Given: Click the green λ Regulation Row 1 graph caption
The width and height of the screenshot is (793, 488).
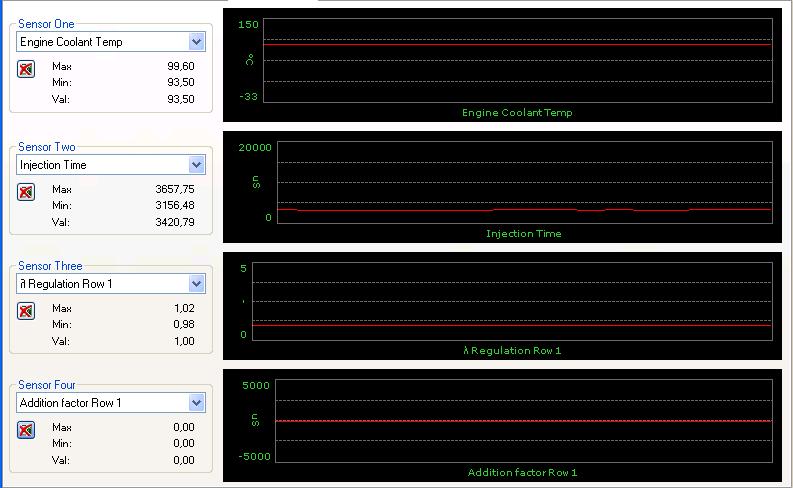Looking at the screenshot, I should [512, 351].
